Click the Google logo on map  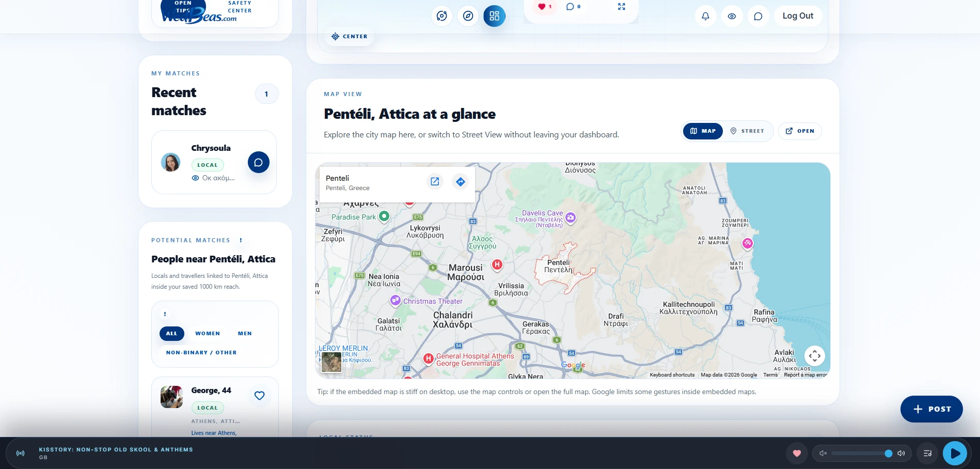573,365
